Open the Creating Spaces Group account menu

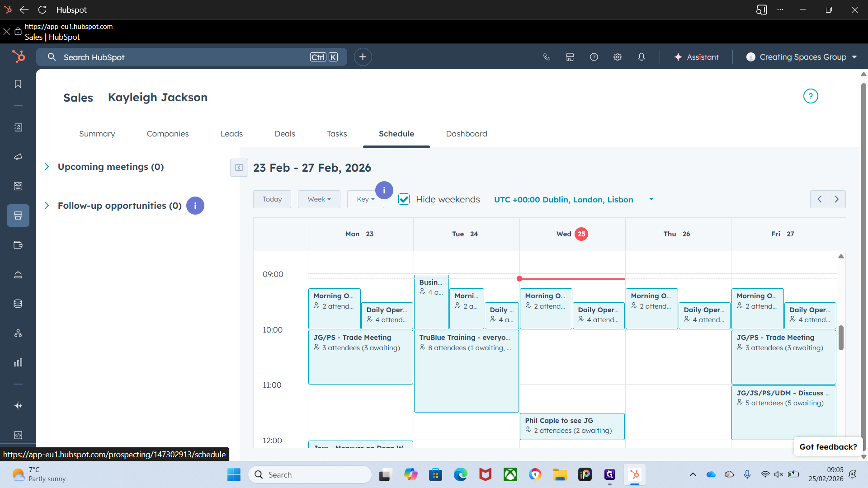[x=802, y=57]
